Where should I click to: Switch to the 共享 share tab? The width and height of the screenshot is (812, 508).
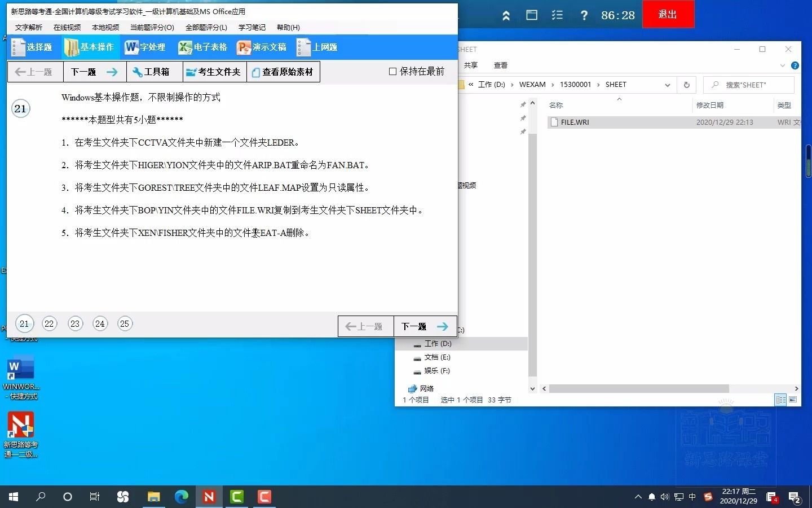[470, 65]
